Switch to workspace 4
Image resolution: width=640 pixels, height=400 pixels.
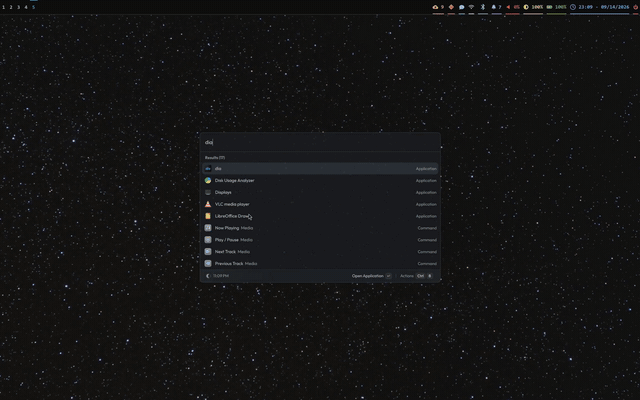tap(26, 7)
